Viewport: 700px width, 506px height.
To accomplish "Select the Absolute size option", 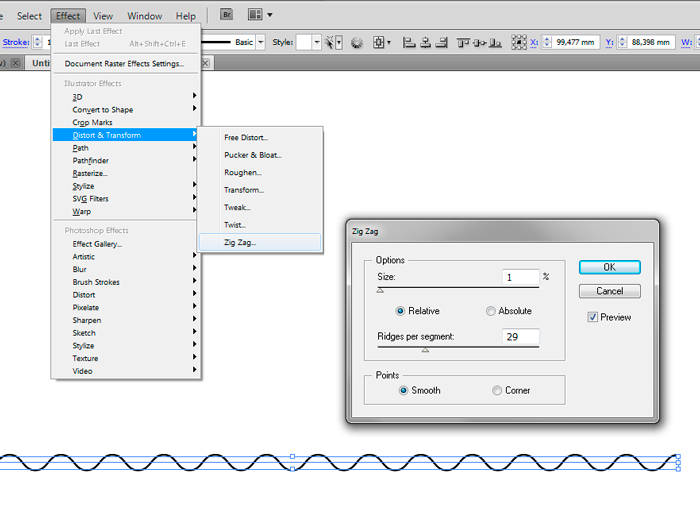I will click(x=490, y=311).
